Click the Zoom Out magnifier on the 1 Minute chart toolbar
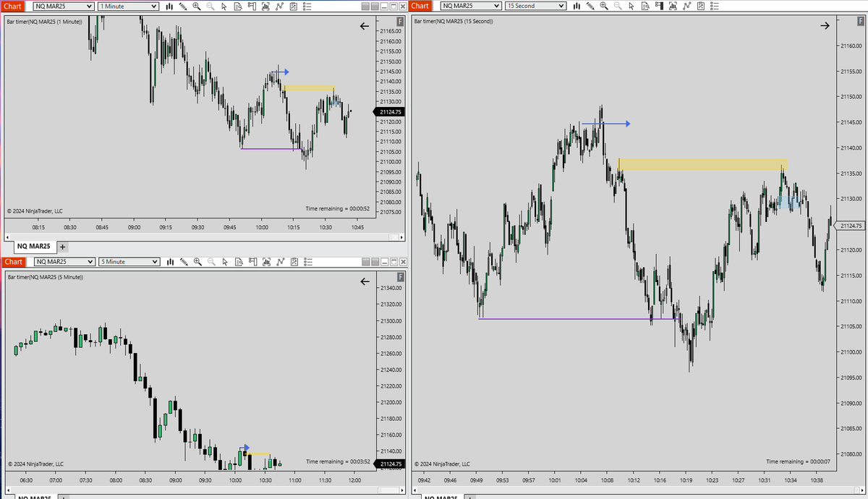Viewport: 868px width, 499px height. coord(210,6)
